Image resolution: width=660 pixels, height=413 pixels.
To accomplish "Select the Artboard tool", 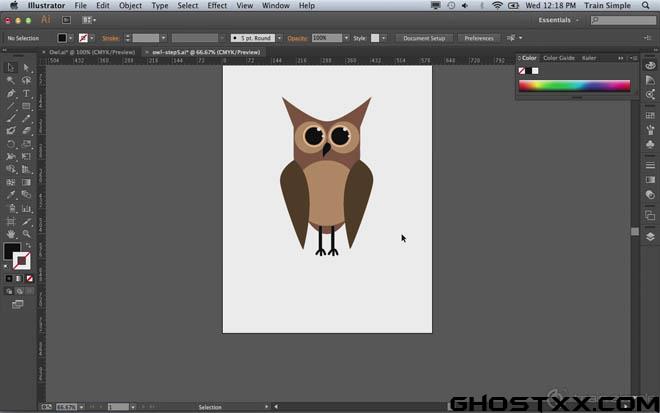I will click(11, 221).
